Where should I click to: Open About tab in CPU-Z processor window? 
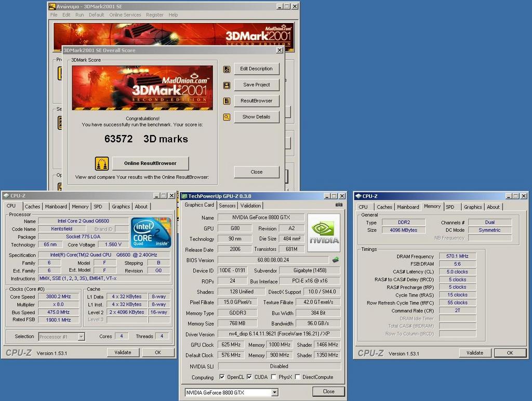[x=141, y=206]
